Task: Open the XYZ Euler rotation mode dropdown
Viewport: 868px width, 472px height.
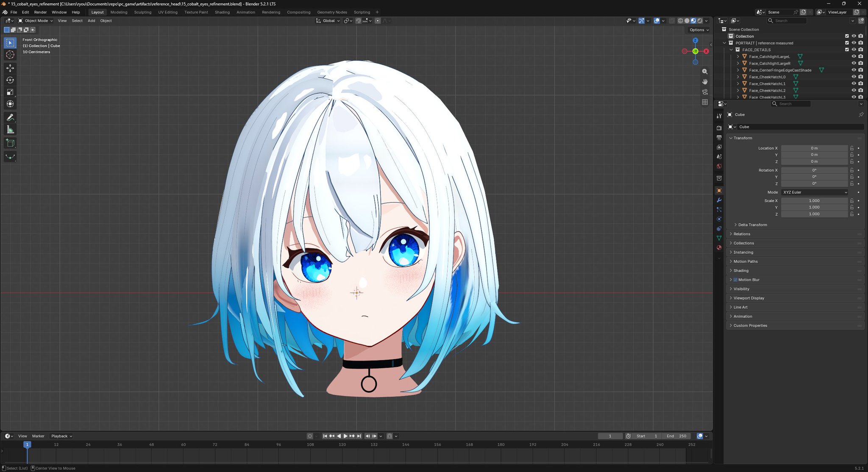Action: pos(814,192)
